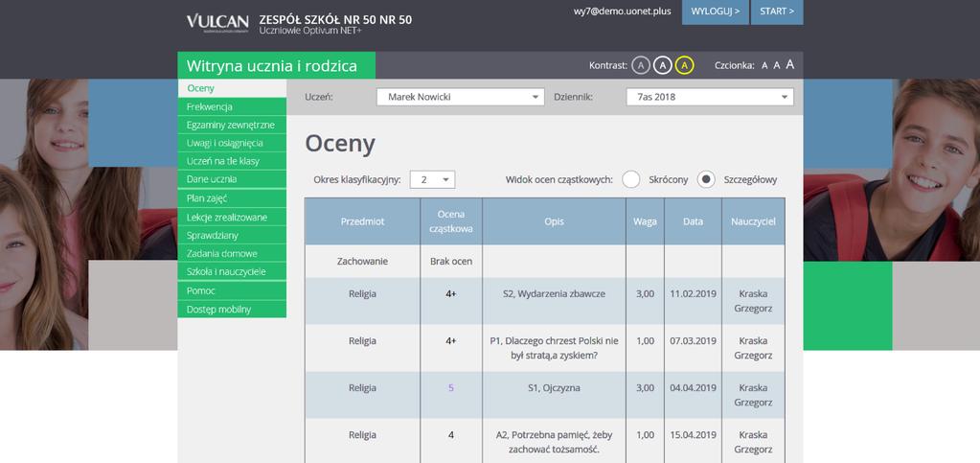Click the grade 4+ dated 11.02.2019
The height and width of the screenshot is (463, 980).
click(x=451, y=293)
